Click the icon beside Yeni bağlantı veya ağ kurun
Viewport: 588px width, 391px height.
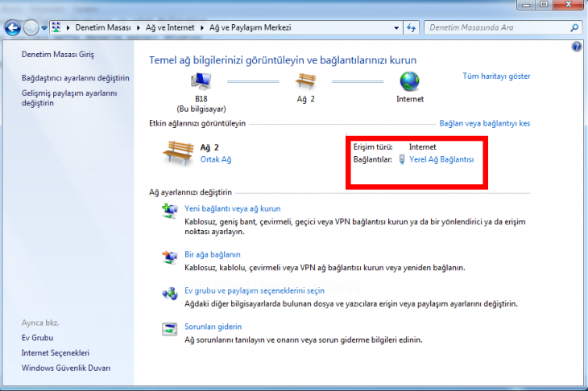coord(170,211)
